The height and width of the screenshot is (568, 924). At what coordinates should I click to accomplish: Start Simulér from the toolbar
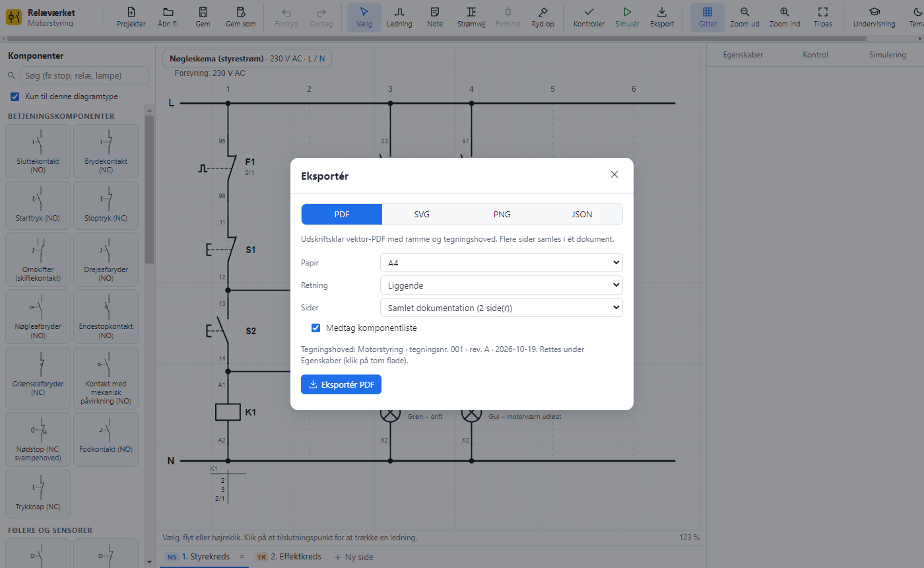tap(628, 17)
